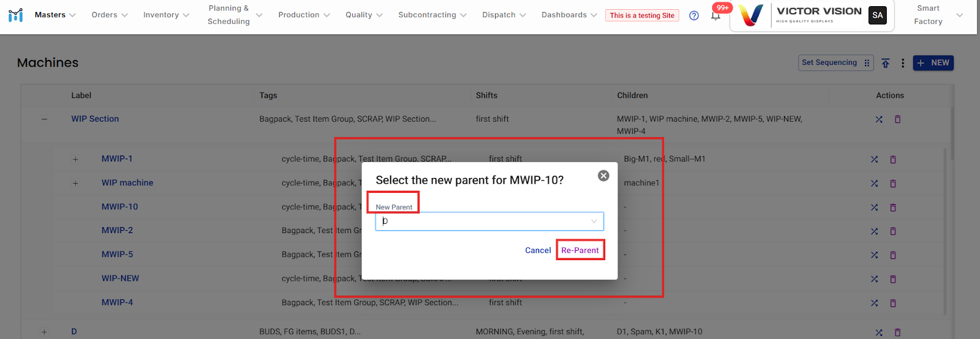Viewport: 980px width, 339px height.
Task: Click re-parent icon for MWIP-2 row
Action: pos(875,231)
